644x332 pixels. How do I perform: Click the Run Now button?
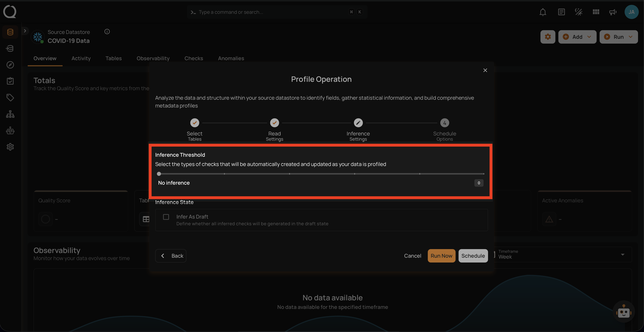[x=441, y=256]
